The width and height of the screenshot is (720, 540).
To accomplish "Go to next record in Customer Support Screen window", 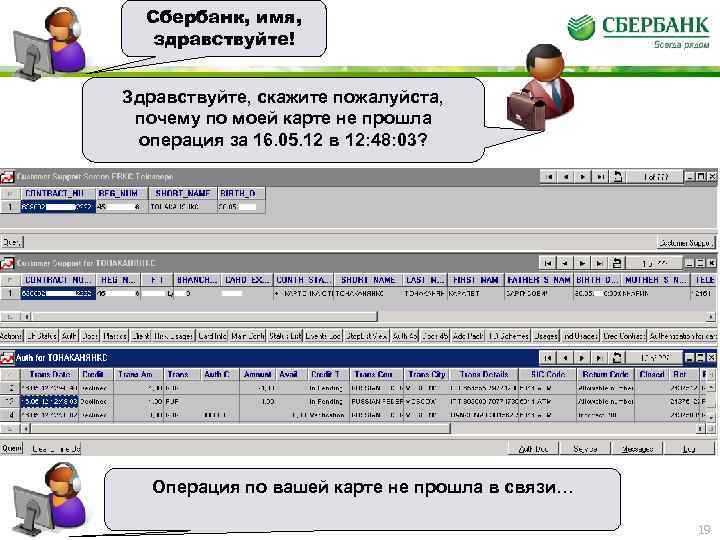I will tap(583, 177).
